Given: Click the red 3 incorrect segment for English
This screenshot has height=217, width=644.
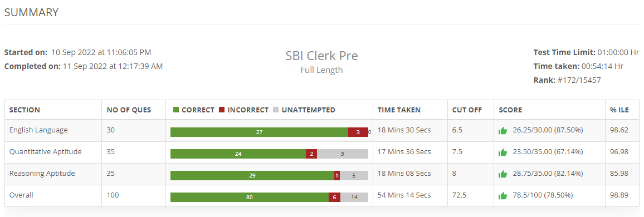Looking at the screenshot, I should [358, 132].
